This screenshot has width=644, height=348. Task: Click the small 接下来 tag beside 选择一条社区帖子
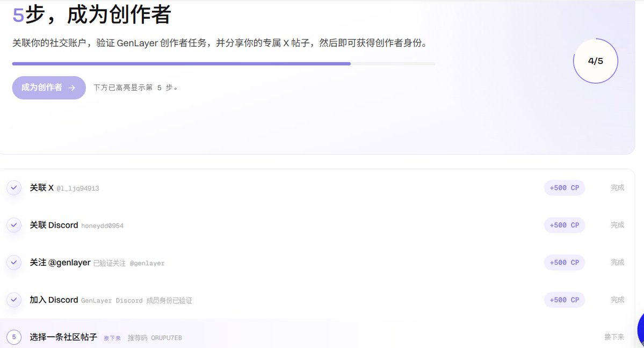click(112, 338)
